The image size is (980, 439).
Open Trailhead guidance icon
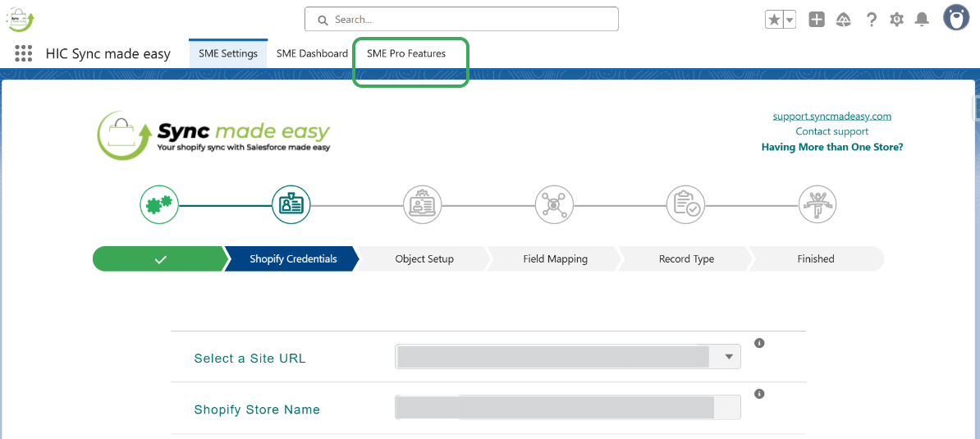tap(843, 20)
